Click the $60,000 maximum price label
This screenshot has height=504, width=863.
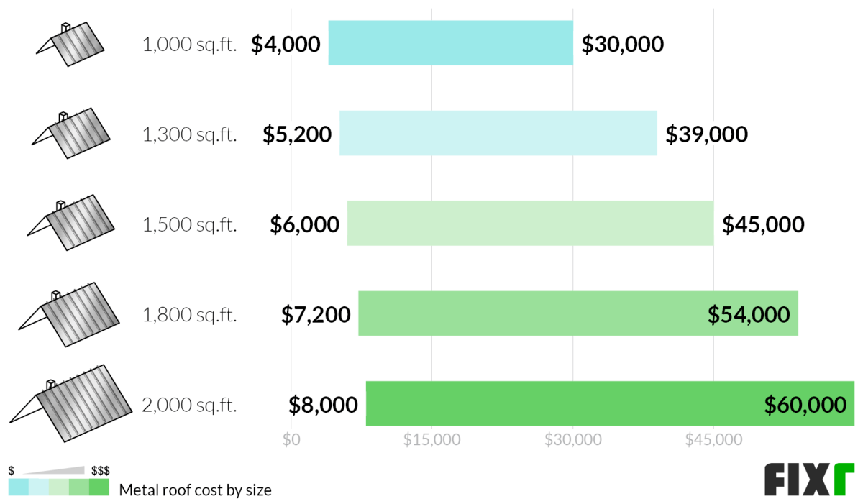point(805,405)
